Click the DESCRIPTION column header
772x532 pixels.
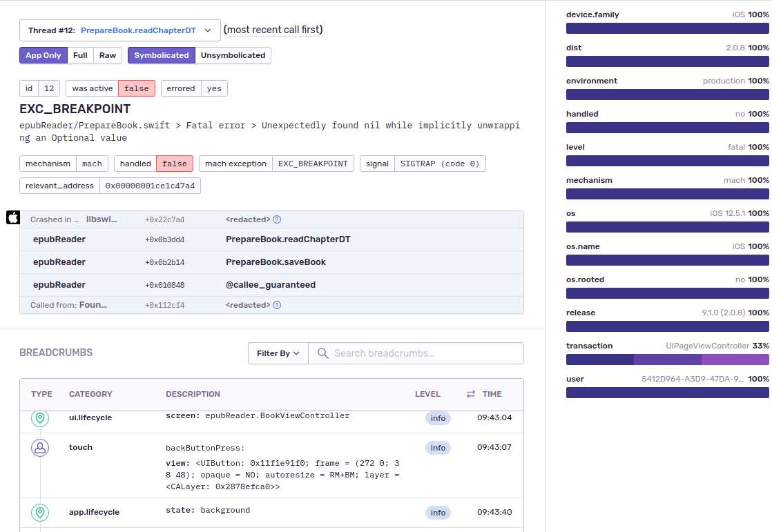coord(193,394)
